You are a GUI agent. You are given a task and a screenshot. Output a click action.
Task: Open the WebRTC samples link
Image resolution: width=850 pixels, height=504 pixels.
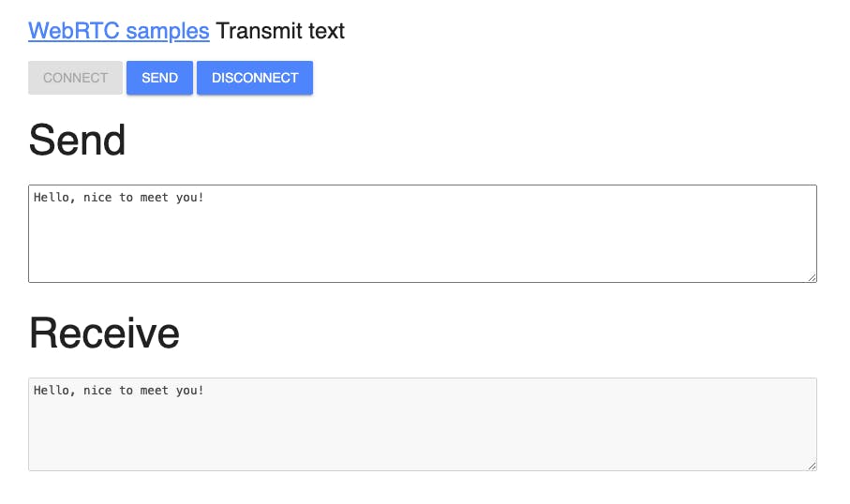coord(119,31)
